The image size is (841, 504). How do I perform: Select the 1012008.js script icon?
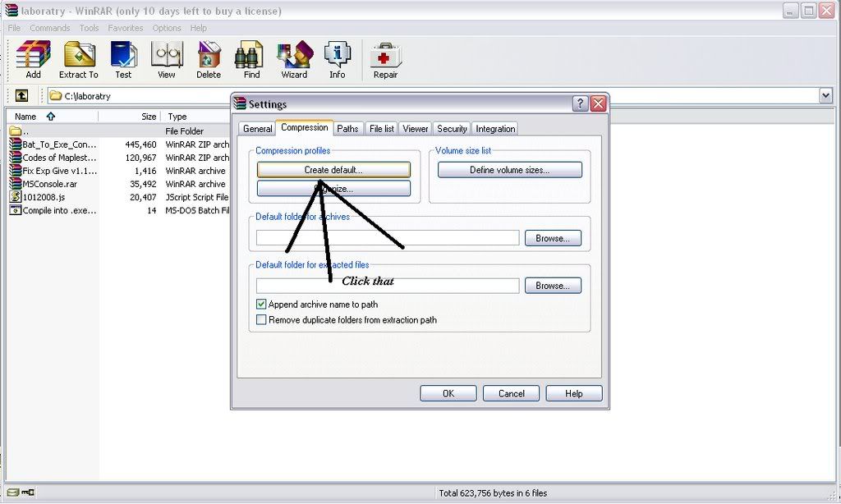click(x=15, y=197)
